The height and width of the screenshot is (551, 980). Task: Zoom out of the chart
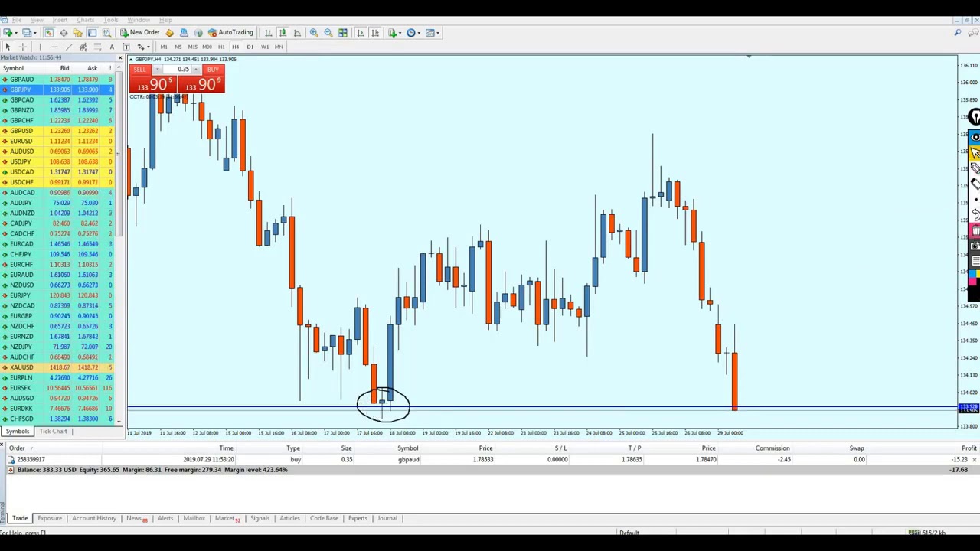328,33
